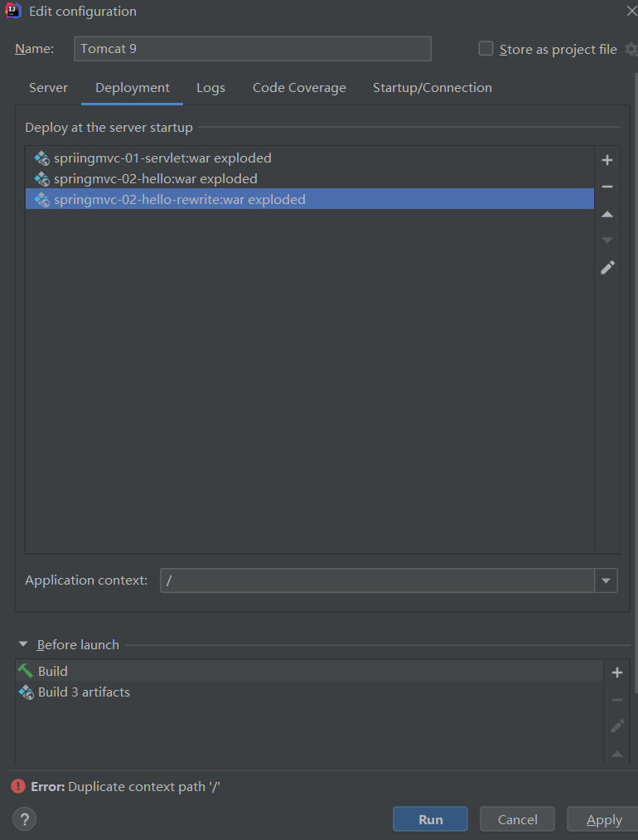The image size is (638, 840).
Task: Switch to the Server tab
Action: coord(48,87)
